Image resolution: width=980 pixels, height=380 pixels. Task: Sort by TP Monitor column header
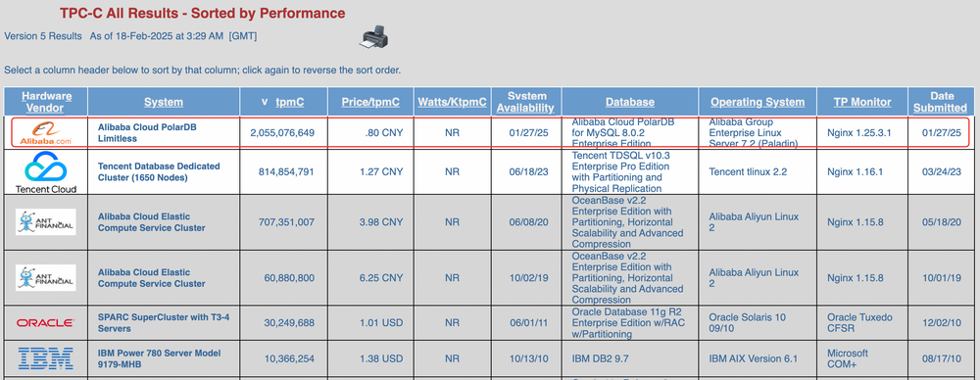coord(861,102)
